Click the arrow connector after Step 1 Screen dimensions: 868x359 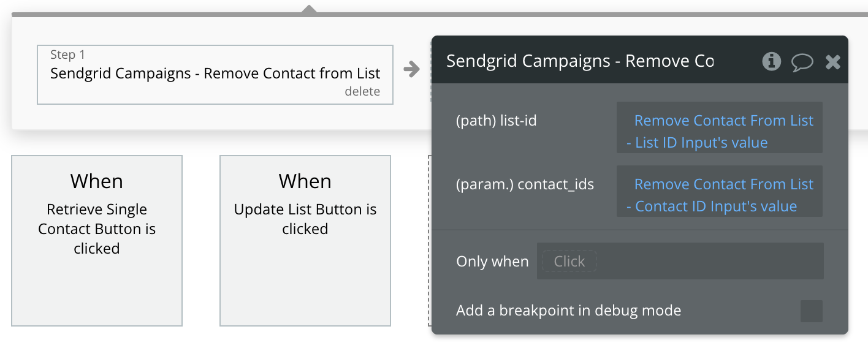point(411,69)
